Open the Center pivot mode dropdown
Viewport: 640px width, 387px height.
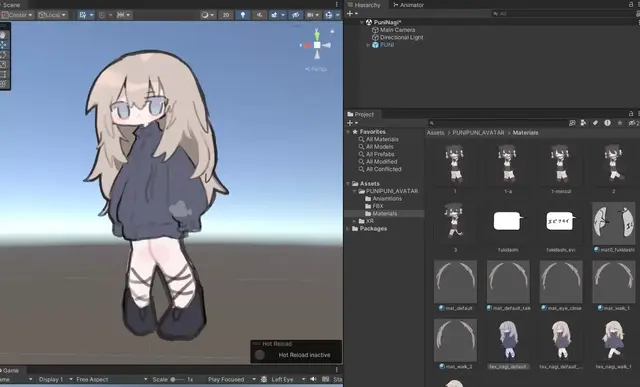pos(17,15)
